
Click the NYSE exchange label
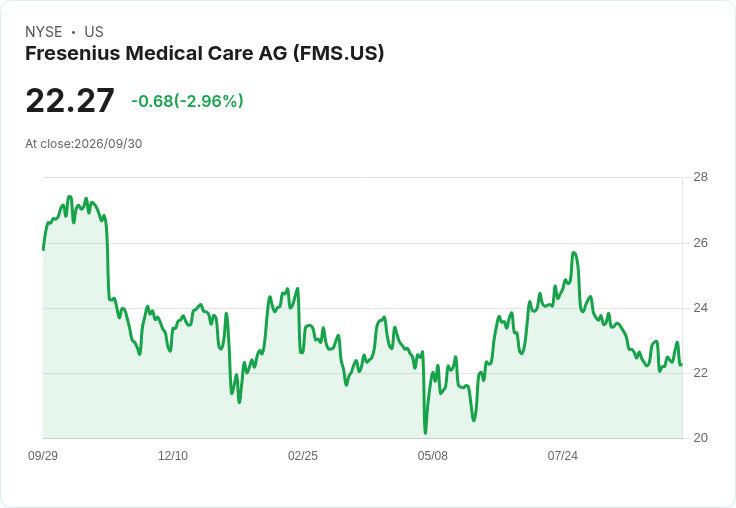pyautogui.click(x=44, y=32)
